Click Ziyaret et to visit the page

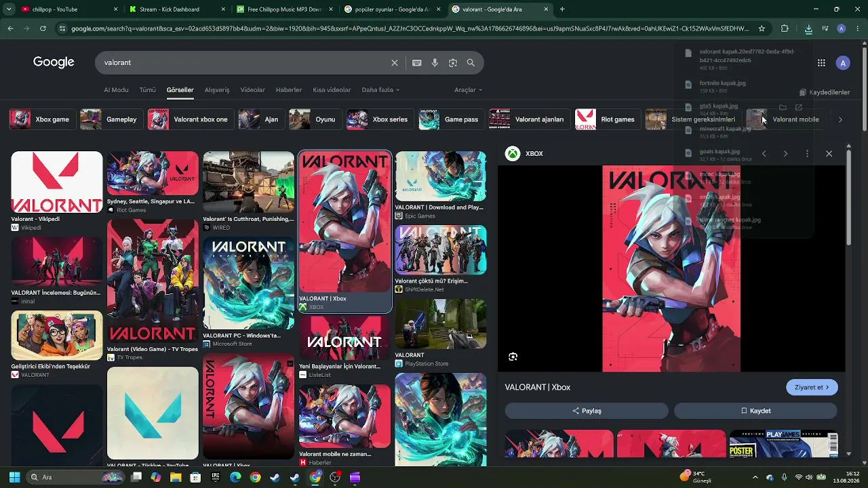[x=812, y=388]
